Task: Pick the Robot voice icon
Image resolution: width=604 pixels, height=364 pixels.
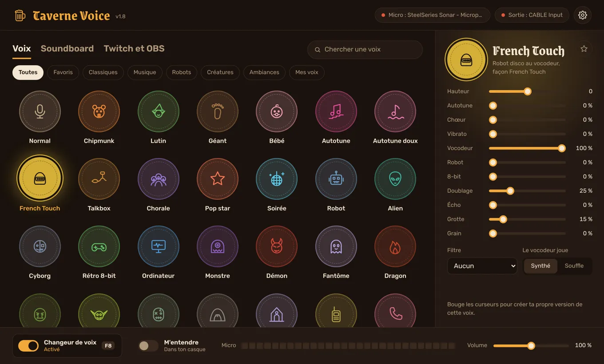Action: point(336,179)
